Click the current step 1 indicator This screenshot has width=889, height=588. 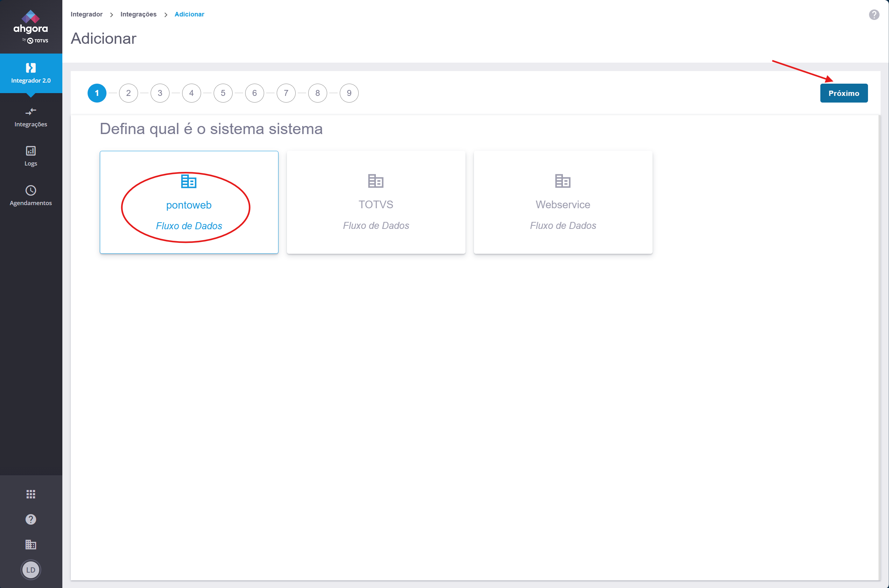pyautogui.click(x=97, y=93)
